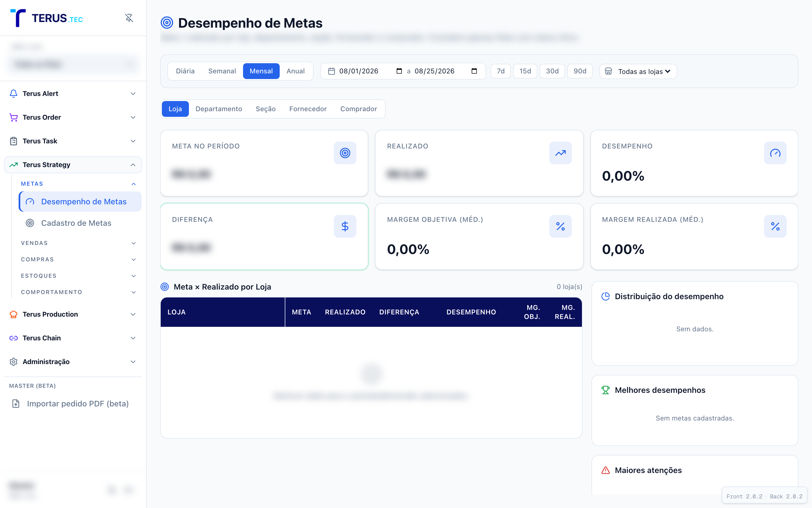Expand the Terus Chain menu
The width and height of the screenshot is (812, 508).
tap(133, 338)
